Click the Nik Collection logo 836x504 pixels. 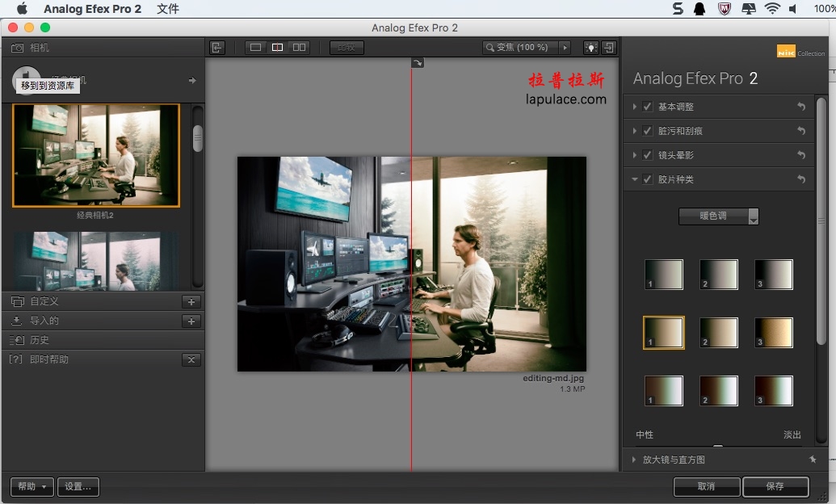click(800, 52)
